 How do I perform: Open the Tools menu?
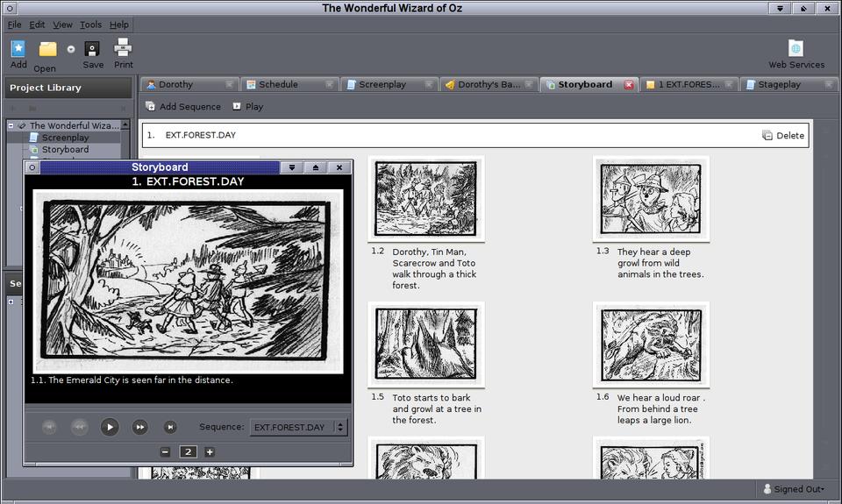click(x=90, y=25)
